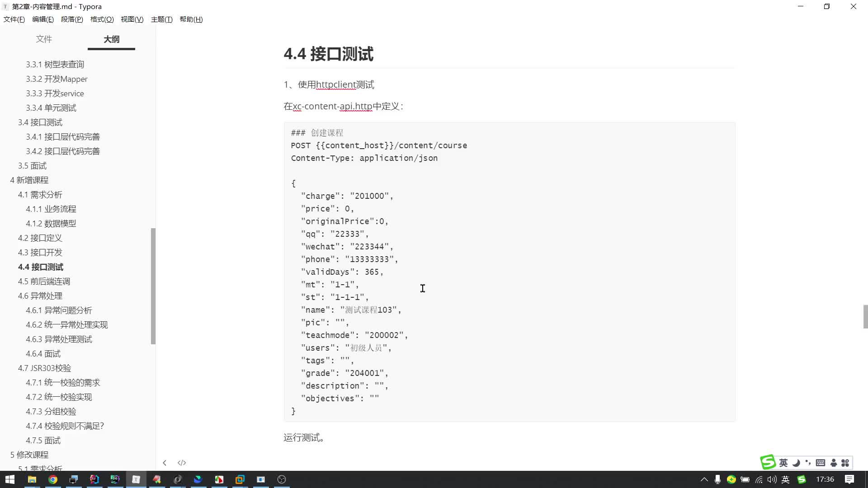Screen dimensions: 868x488
Task: Go to outline heading 4 新增课程
Action: pyautogui.click(x=29, y=180)
